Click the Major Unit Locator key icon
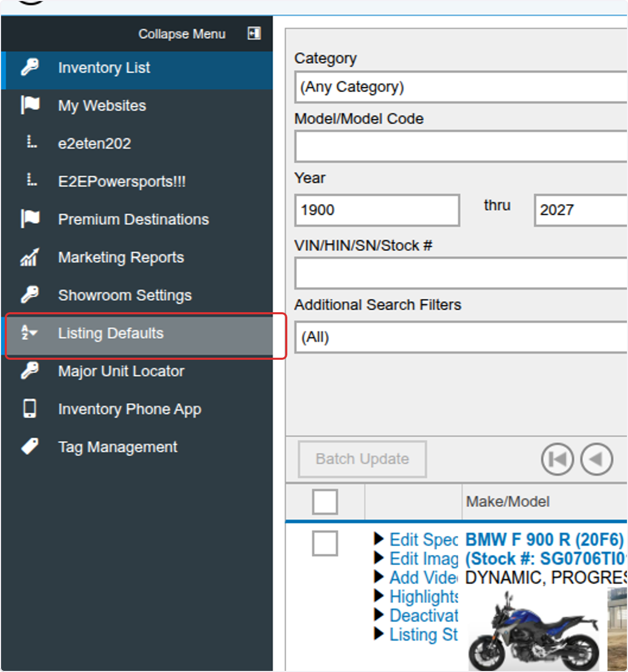The width and height of the screenshot is (628, 672). coord(30,370)
